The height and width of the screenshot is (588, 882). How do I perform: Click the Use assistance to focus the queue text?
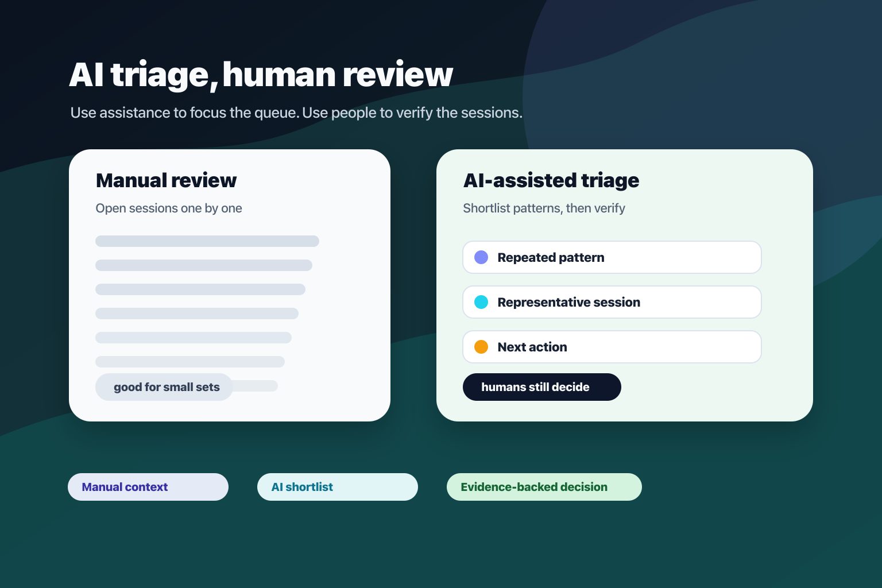tap(184, 113)
